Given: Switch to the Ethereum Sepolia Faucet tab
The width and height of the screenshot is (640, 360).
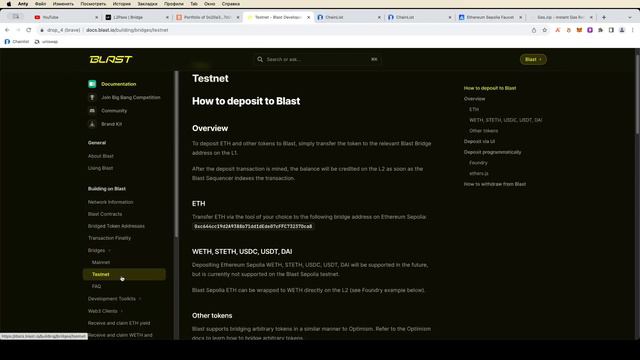Looking at the screenshot, I should tap(490, 17).
